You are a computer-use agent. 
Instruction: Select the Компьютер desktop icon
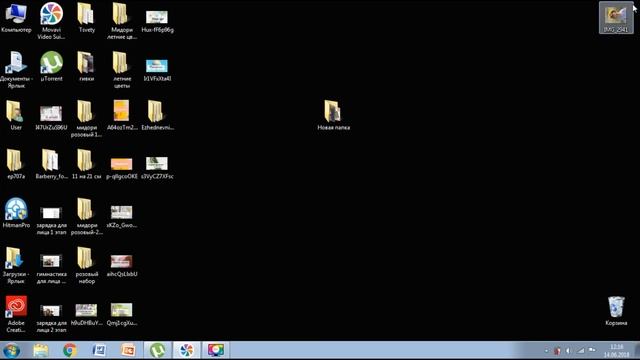point(16,19)
